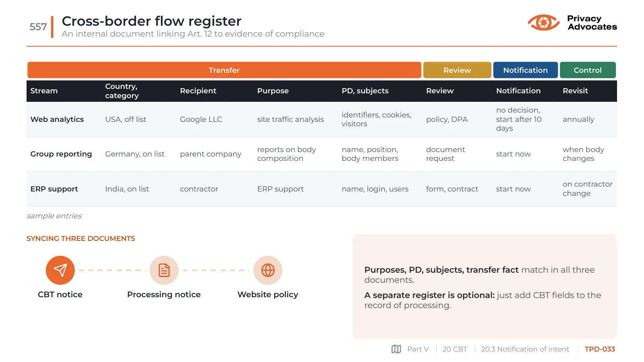The height and width of the screenshot is (362, 644).
Task: Click the 'document request' review cell
Action: pos(445,154)
